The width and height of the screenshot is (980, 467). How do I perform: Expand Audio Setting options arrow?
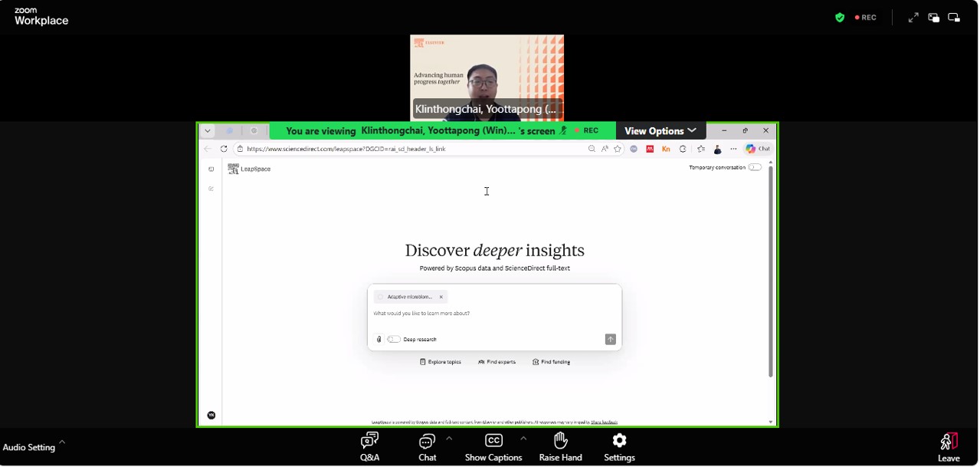62,442
